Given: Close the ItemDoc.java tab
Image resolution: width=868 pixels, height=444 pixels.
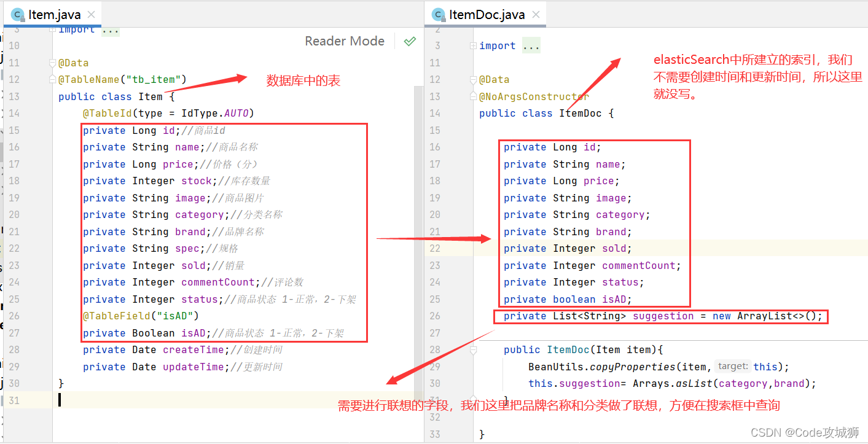Looking at the screenshot, I should (536, 15).
